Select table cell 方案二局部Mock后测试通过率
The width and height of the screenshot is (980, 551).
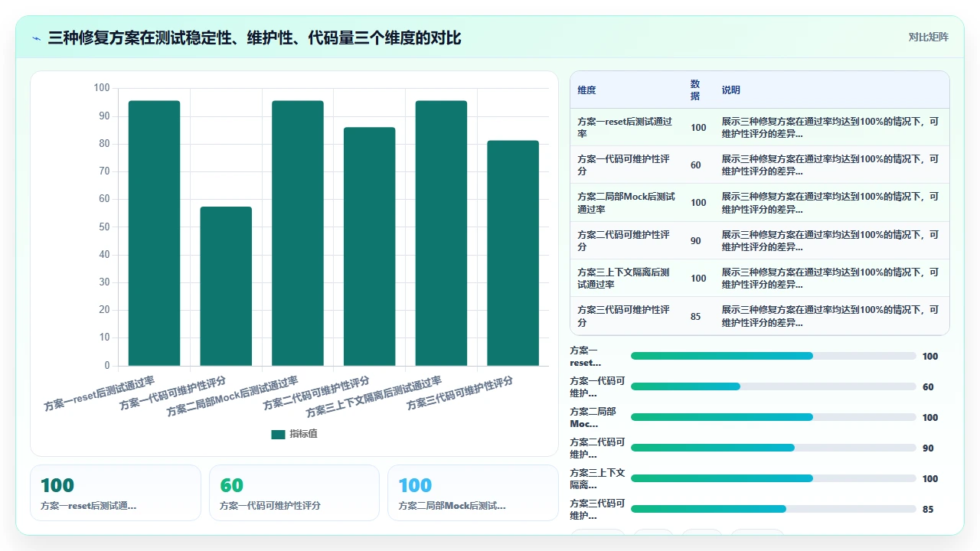pyautogui.click(x=626, y=203)
